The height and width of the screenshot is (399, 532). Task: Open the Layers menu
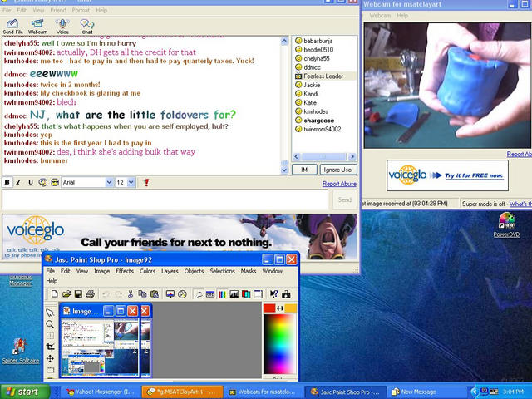tap(170, 271)
